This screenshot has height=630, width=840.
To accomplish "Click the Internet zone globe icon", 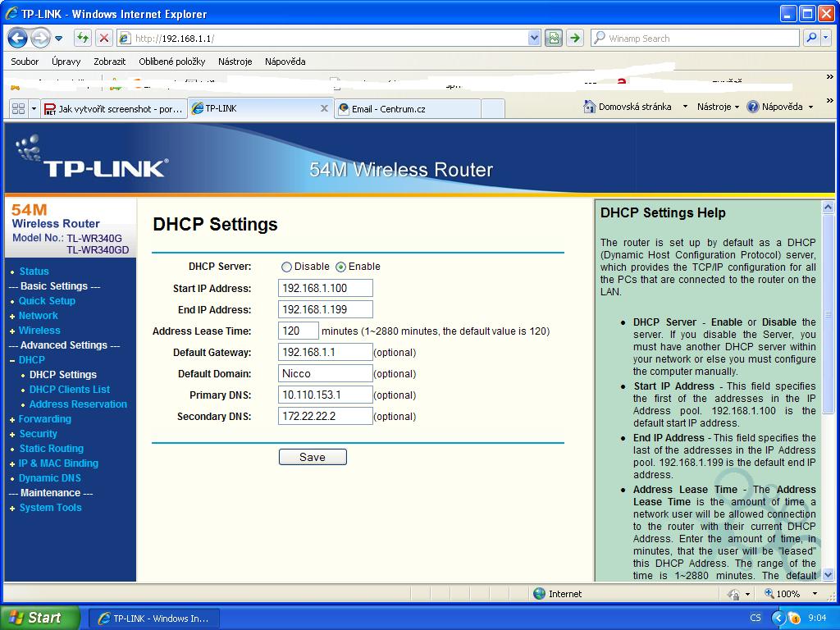I will click(x=540, y=594).
